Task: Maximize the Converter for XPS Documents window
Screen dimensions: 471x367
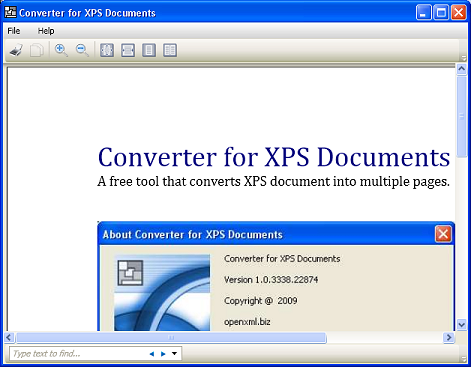Action: coord(441,13)
